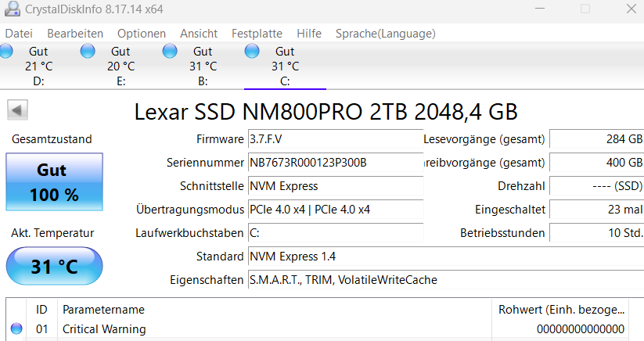Open the Bearbeiten menu
This screenshot has height=341, width=644.
[75, 33]
